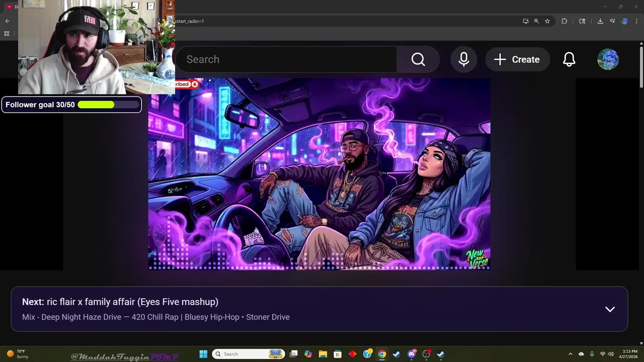Screen dimensions: 644x362
Task: Open the red diamond app on taskbar
Action: (x=352, y=354)
